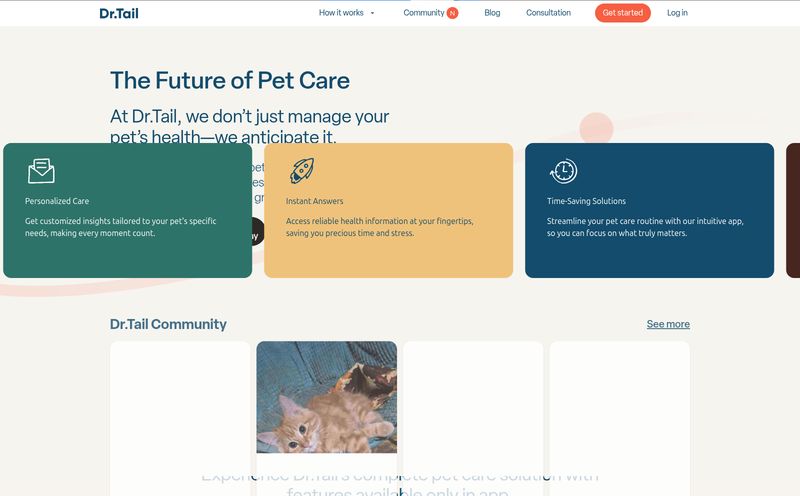Click the envelope icon on Personalized Care card
This screenshot has height=496, width=800.
pos(41,171)
